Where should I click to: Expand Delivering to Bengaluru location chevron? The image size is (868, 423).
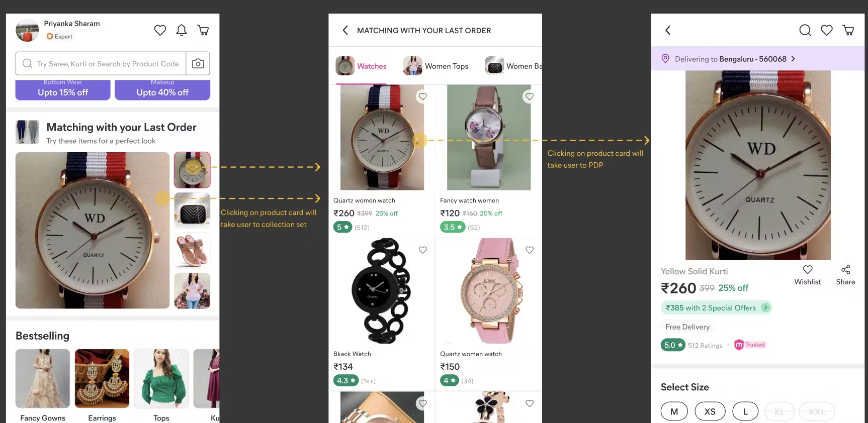point(793,59)
